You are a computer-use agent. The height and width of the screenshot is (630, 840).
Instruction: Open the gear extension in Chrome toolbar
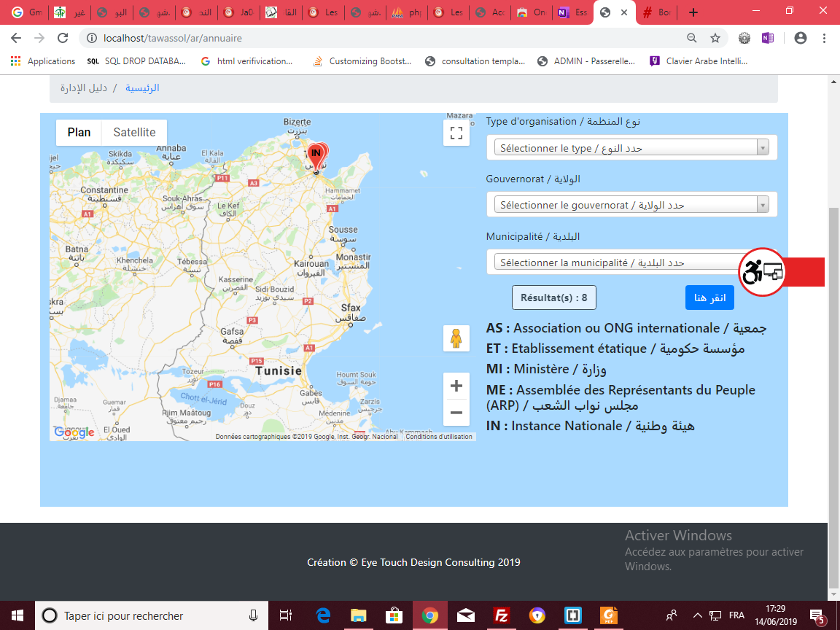pos(744,38)
